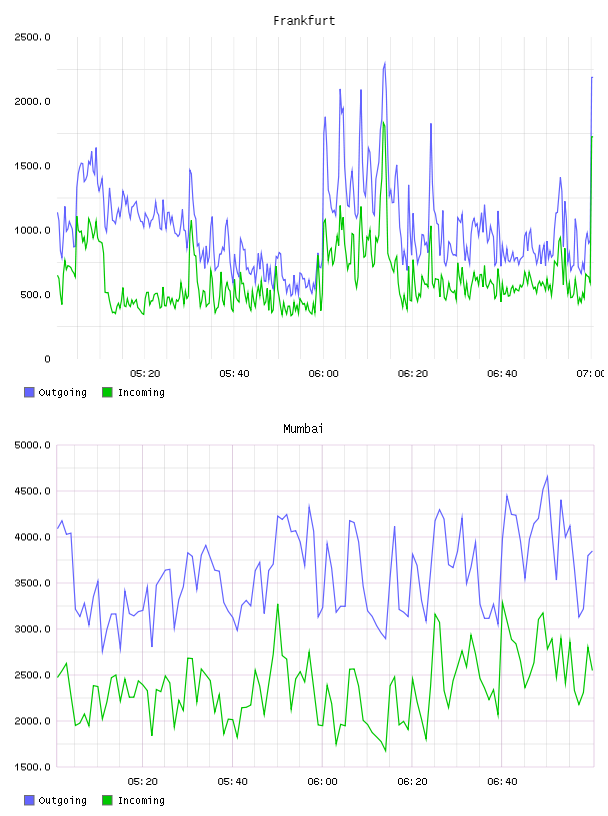Viewport: 608px width, 816px height.
Task: Click the 05:40 time label in Frankfurt chart
Action: pyautogui.click(x=234, y=374)
